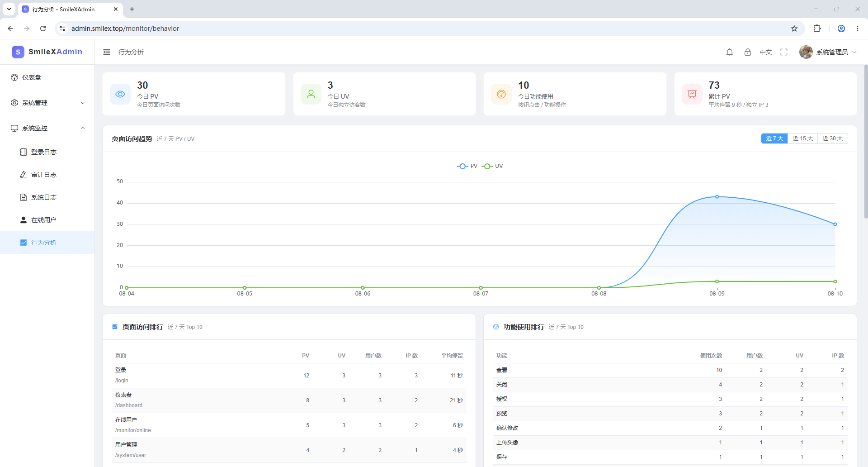This screenshot has height=467, width=868.
Task: Click the eye icon on 今日 PV card
Action: [x=120, y=94]
